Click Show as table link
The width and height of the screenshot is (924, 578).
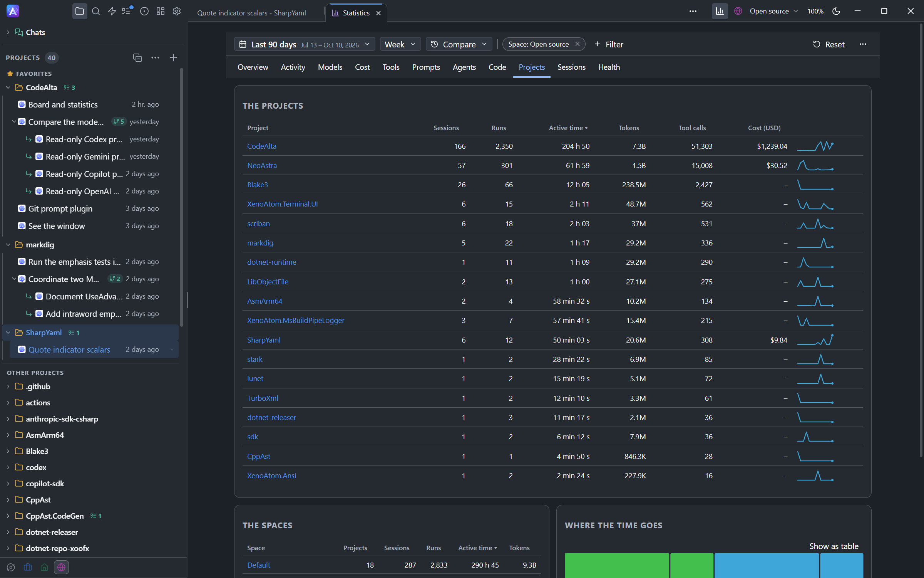(834, 546)
